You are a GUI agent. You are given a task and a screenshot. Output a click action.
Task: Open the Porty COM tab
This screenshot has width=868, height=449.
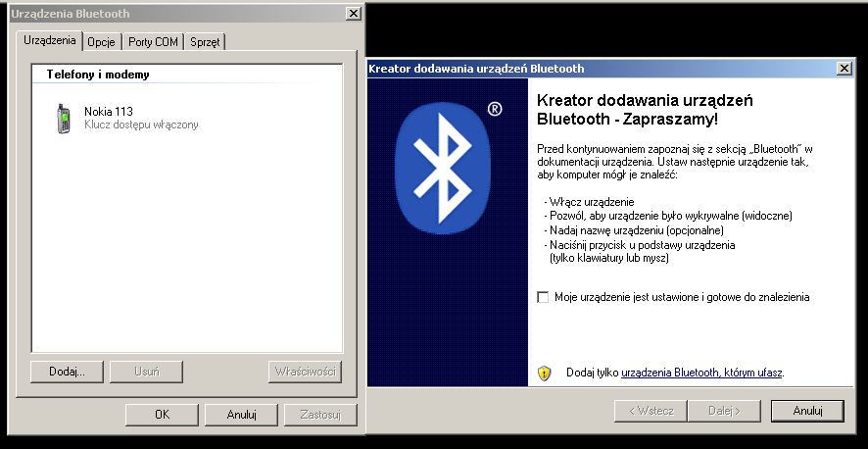[x=154, y=42]
